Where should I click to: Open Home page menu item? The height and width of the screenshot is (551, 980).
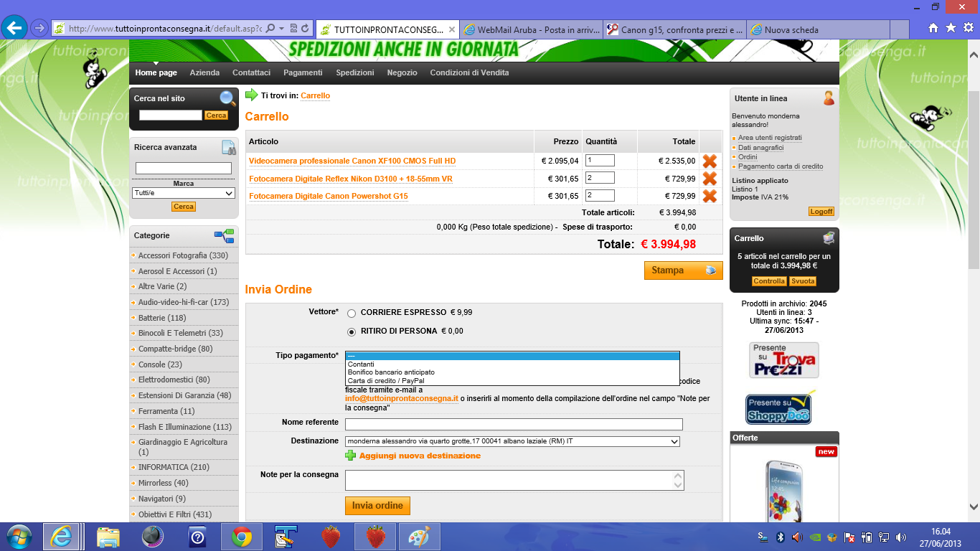point(156,72)
